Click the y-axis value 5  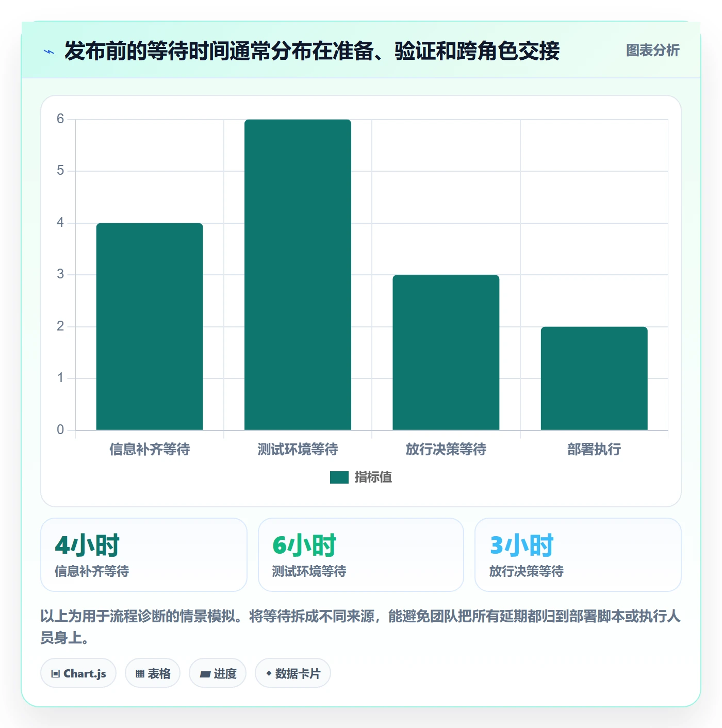pyautogui.click(x=60, y=171)
